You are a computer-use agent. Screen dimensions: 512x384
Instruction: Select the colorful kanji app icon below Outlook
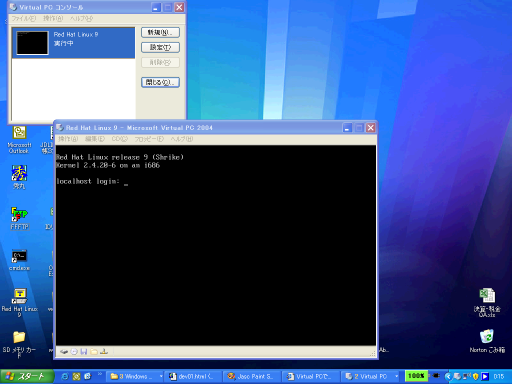point(19,177)
